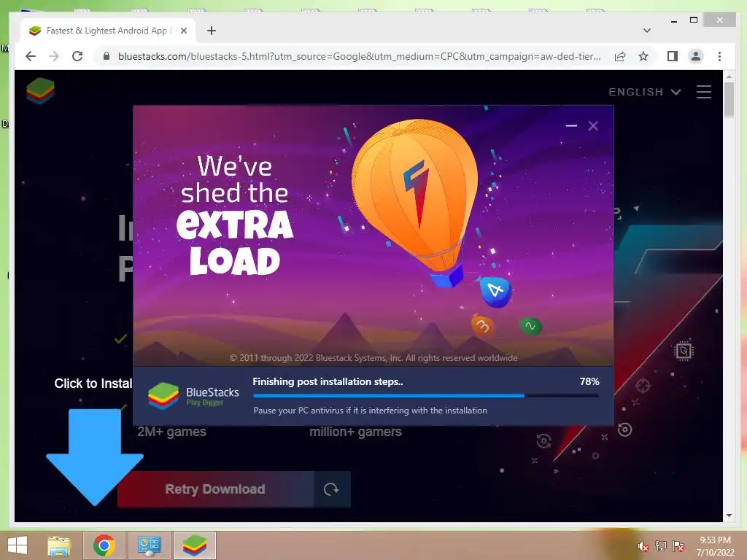Click the network tray icon
Viewport: 747px width, 560px height.
(660, 546)
